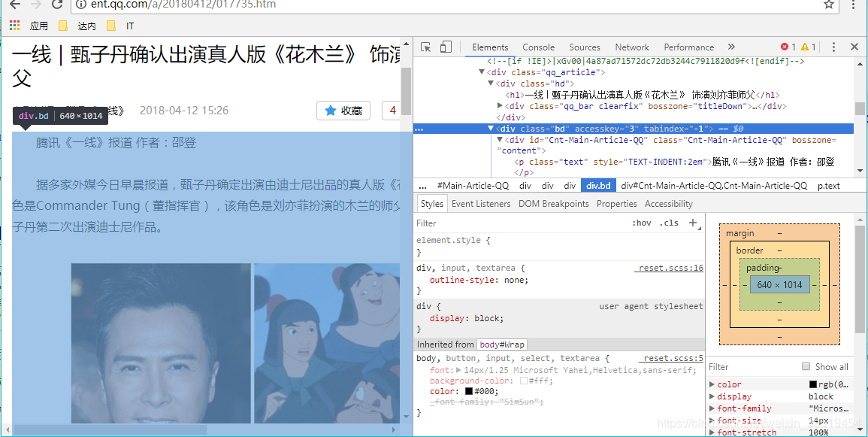Image resolution: width=868 pixels, height=437 pixels.
Task: Toggle the .cls class editor button
Action: [x=669, y=223]
